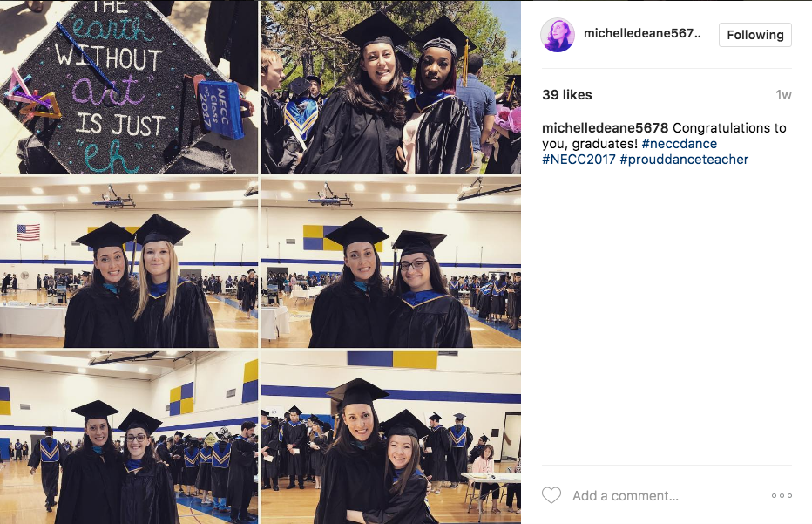Open the username next to the avatar
The height and width of the screenshot is (524, 812).
click(x=642, y=33)
